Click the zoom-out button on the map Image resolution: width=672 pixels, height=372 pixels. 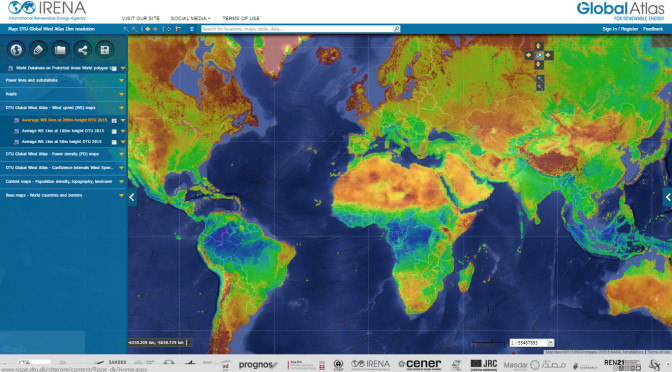click(540, 87)
